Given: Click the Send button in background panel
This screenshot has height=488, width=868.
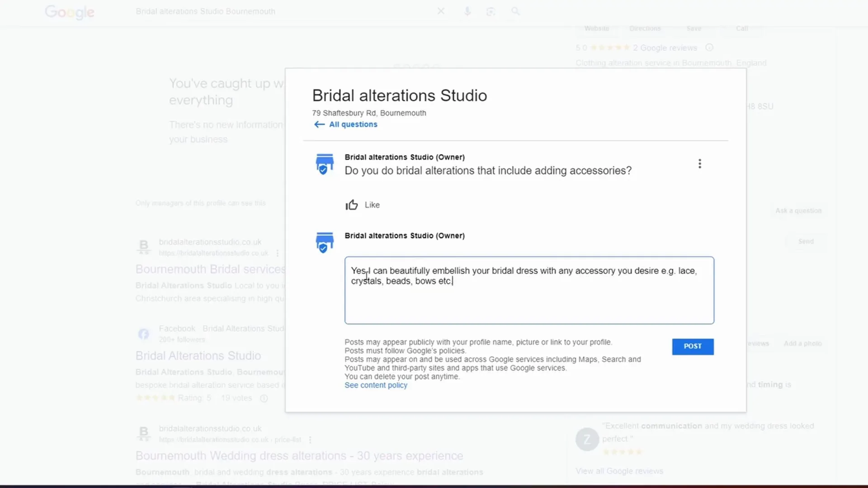Looking at the screenshot, I should 806,241.
